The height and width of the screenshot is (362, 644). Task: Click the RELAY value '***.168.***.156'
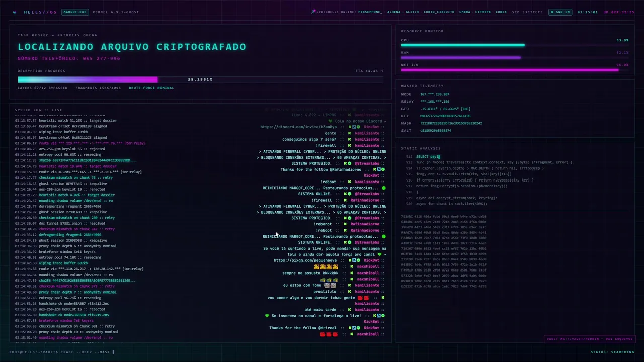coord(435,101)
